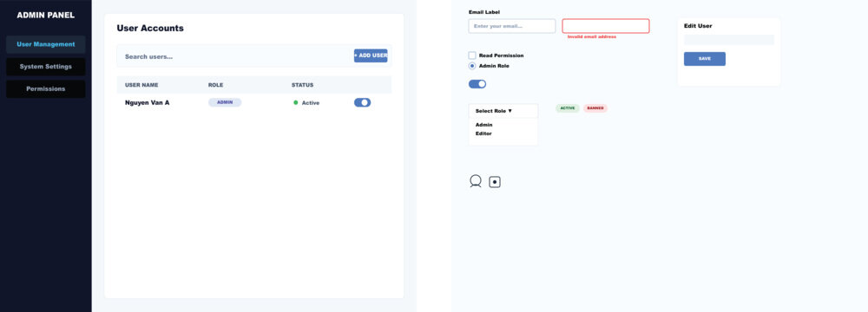The height and width of the screenshot is (312, 868).
Task: Choose Editor from role list
Action: pyautogui.click(x=483, y=133)
